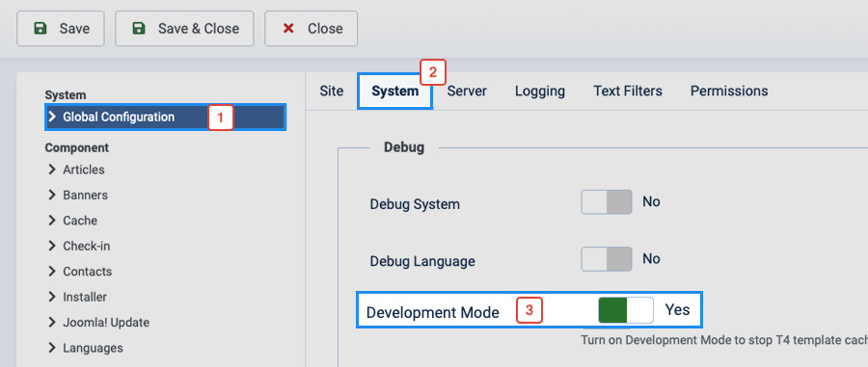Click the Debug System label

pyautogui.click(x=415, y=204)
